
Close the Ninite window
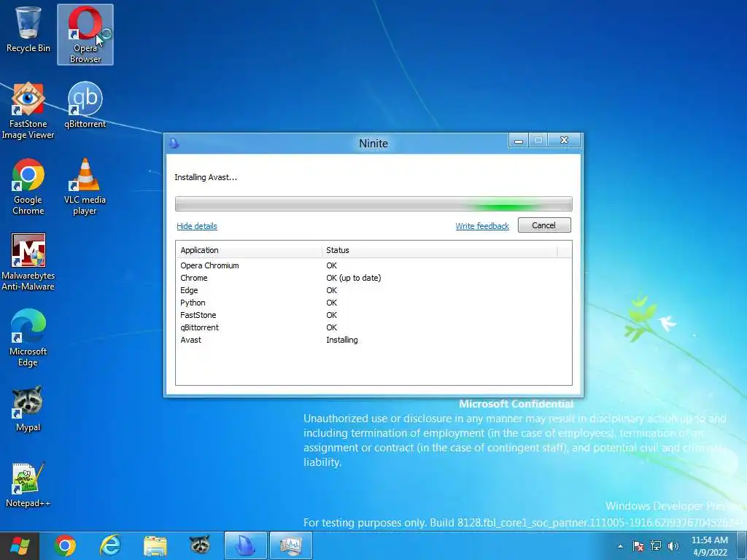click(564, 140)
